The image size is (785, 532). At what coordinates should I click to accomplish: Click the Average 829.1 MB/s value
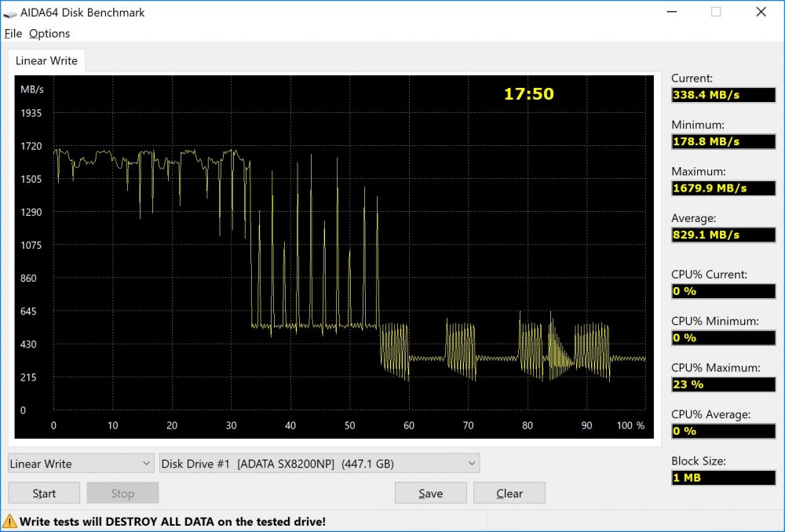point(724,235)
